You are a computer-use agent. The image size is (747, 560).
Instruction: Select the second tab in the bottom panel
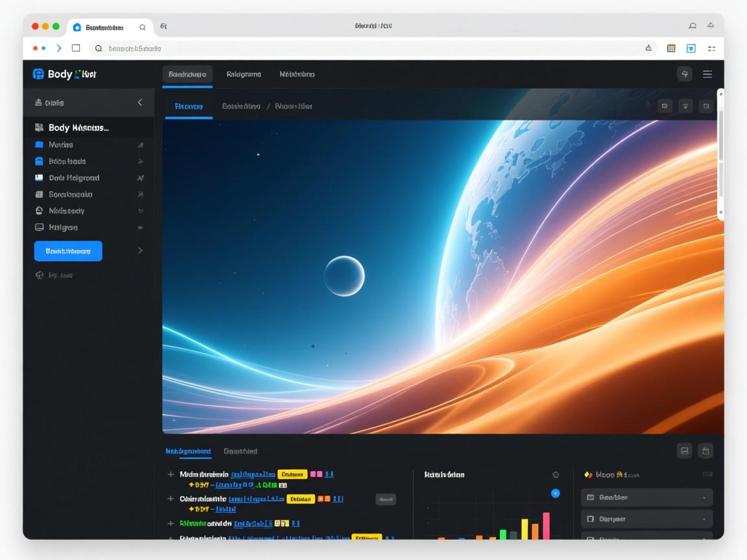[240, 451]
